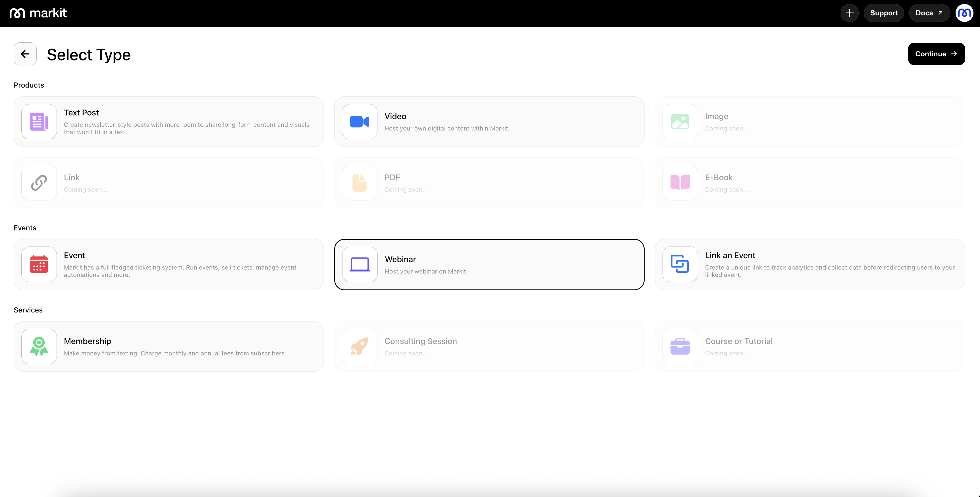The image size is (980, 497).
Task: Click the Webinar laptop icon
Action: click(360, 264)
